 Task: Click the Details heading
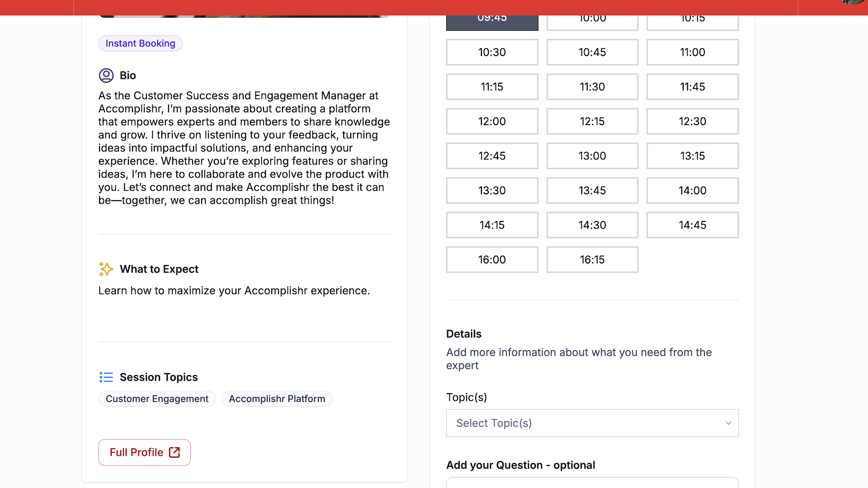[x=464, y=334]
